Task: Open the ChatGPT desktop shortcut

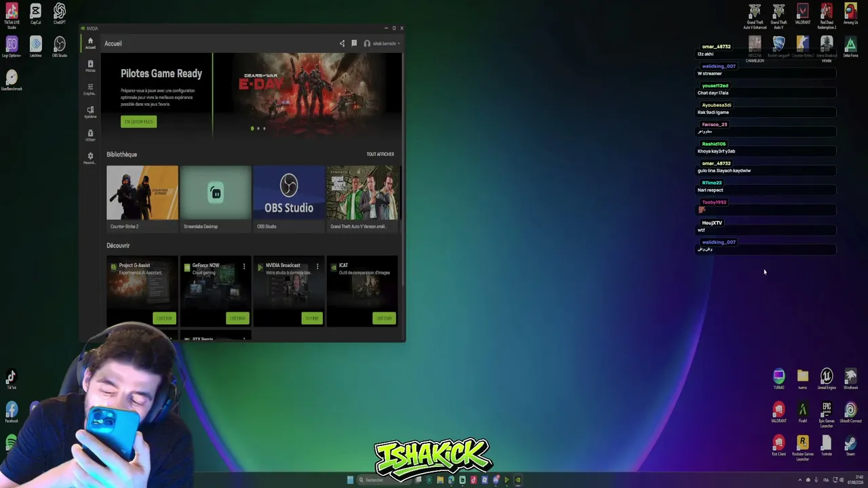Action: tap(60, 14)
